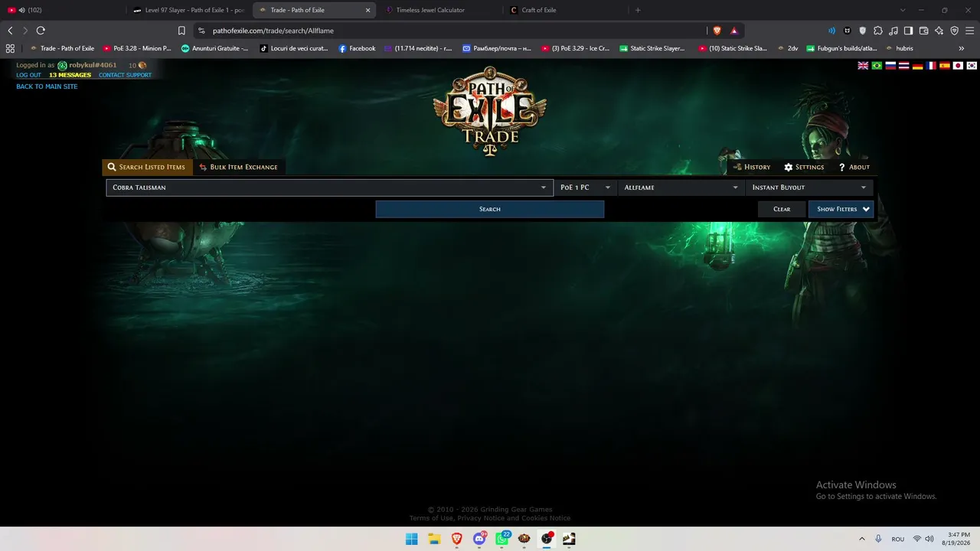
Task: Click the Clear button
Action: point(782,209)
